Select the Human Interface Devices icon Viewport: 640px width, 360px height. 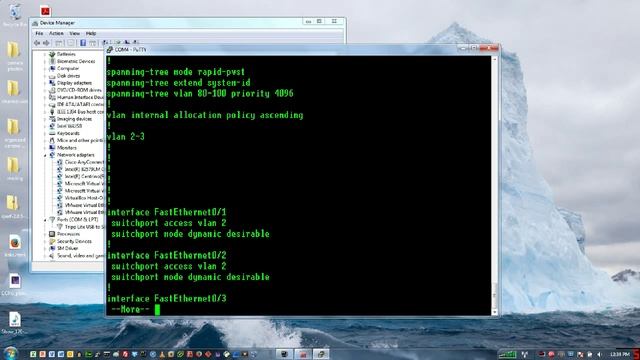coord(52,97)
